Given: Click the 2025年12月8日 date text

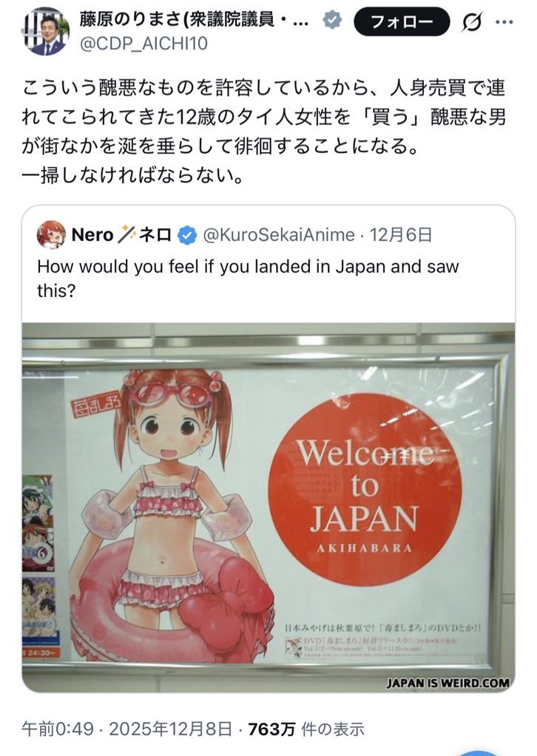Looking at the screenshot, I should point(170,729).
